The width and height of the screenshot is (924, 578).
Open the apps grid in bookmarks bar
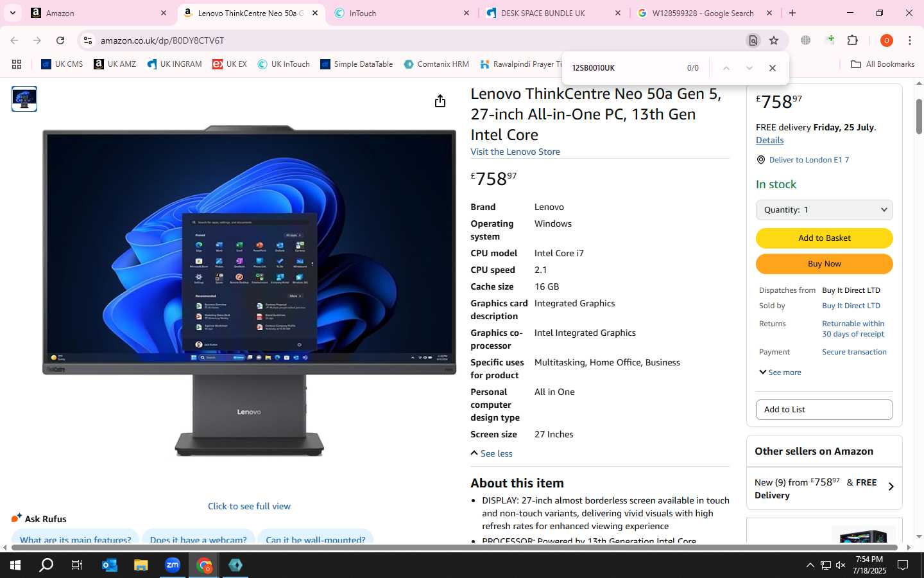17,64
